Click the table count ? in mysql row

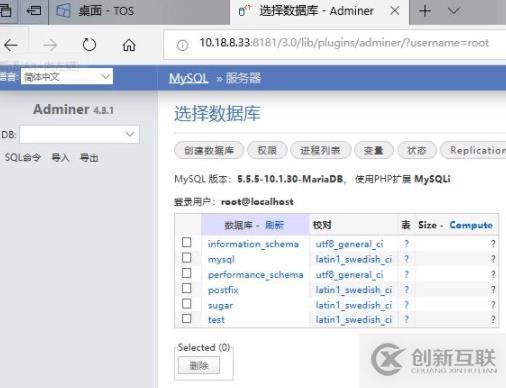406,259
